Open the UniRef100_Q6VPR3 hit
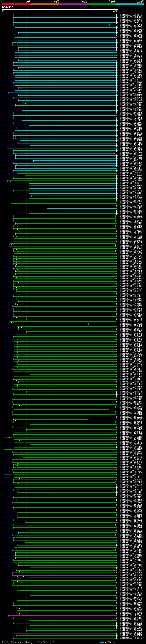Viewport: 146px width, 644px height. [x=131, y=77]
